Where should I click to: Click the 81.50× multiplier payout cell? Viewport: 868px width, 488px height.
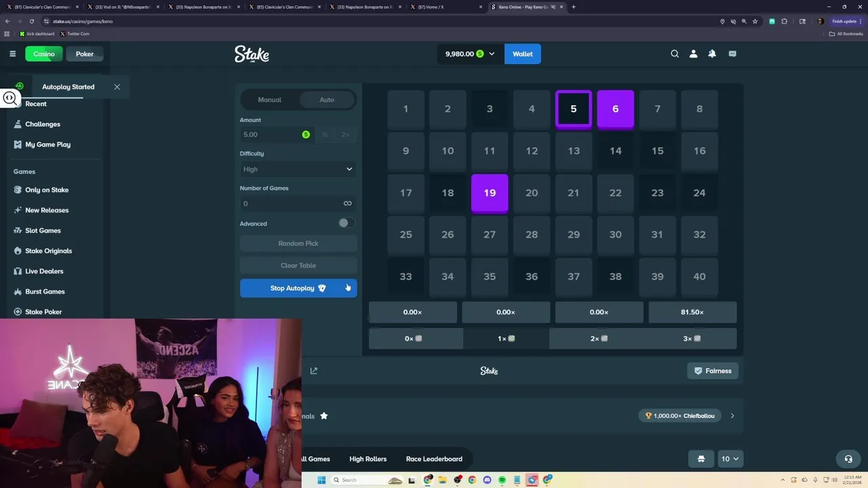click(x=692, y=312)
